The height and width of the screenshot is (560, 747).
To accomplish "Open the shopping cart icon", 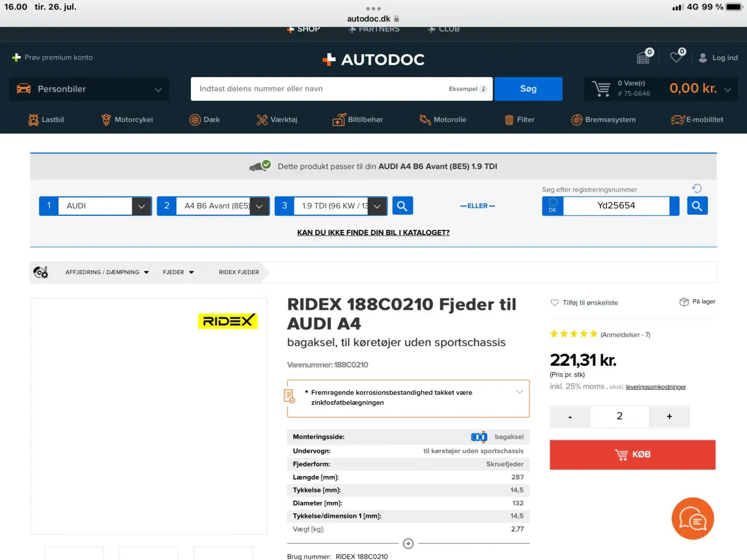I will click(x=601, y=89).
